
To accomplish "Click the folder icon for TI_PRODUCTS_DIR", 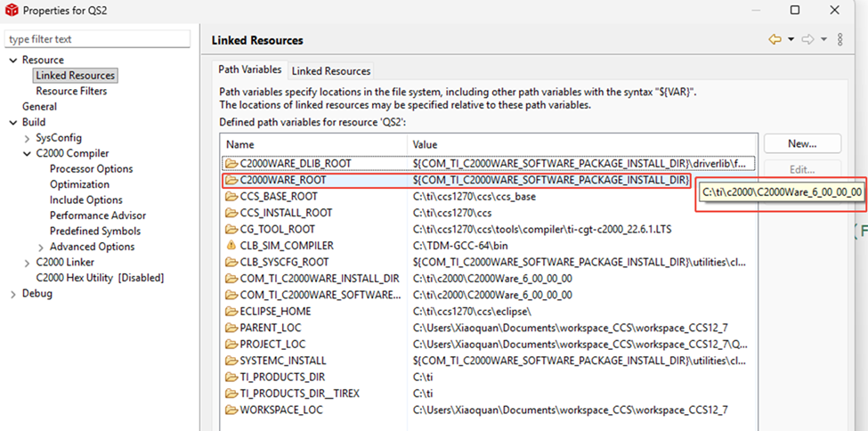I will click(x=231, y=378).
